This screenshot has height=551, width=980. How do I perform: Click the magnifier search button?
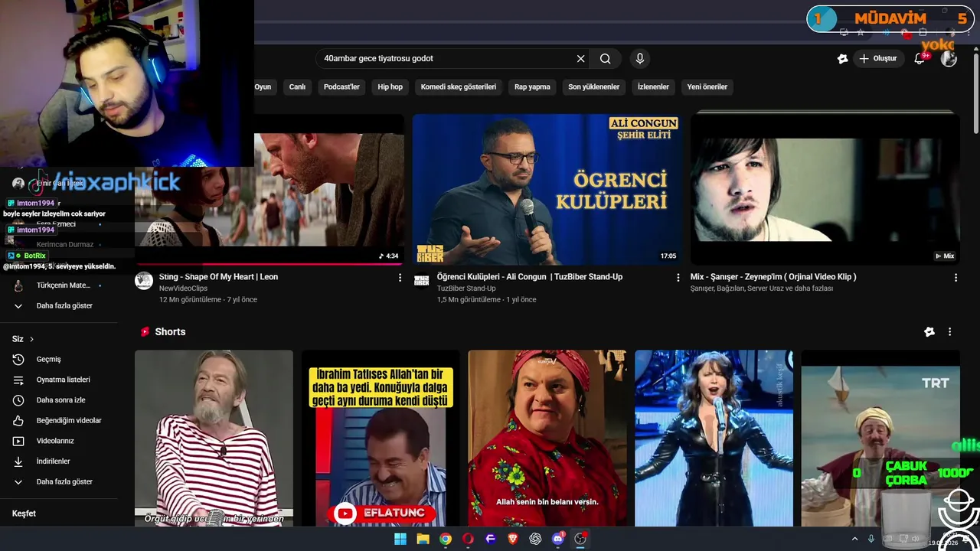tap(605, 59)
